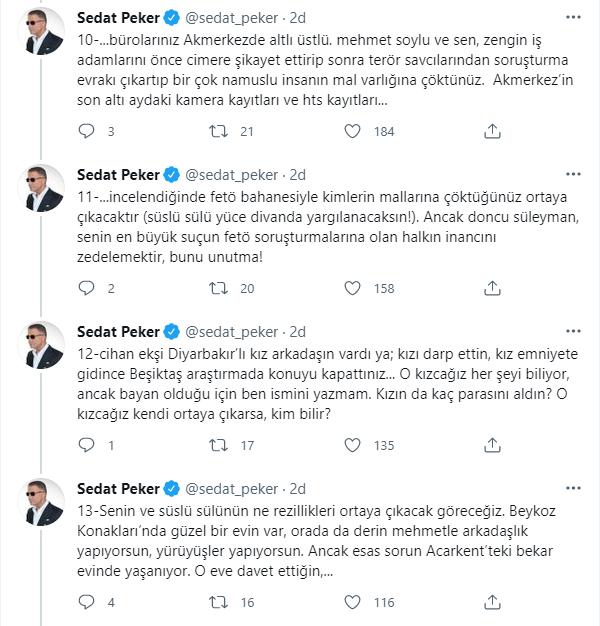Retweet the tweet with 20 retweets

[x=218, y=288]
